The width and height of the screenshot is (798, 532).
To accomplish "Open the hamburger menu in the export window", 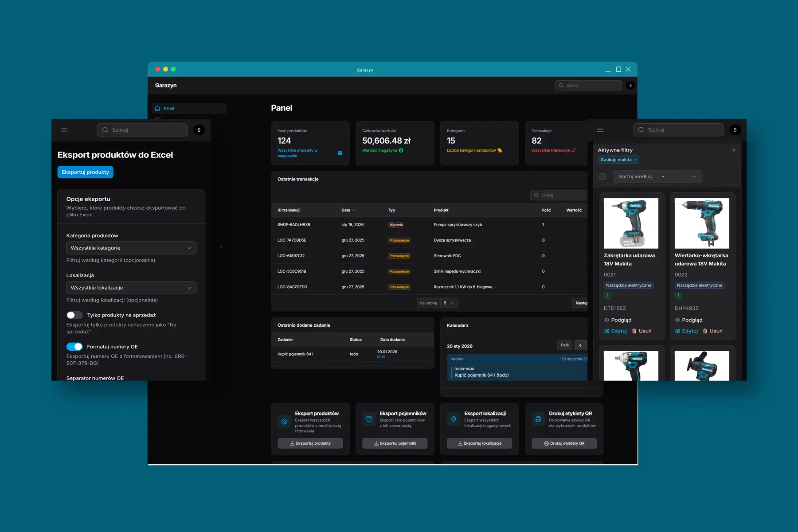I will (x=64, y=129).
